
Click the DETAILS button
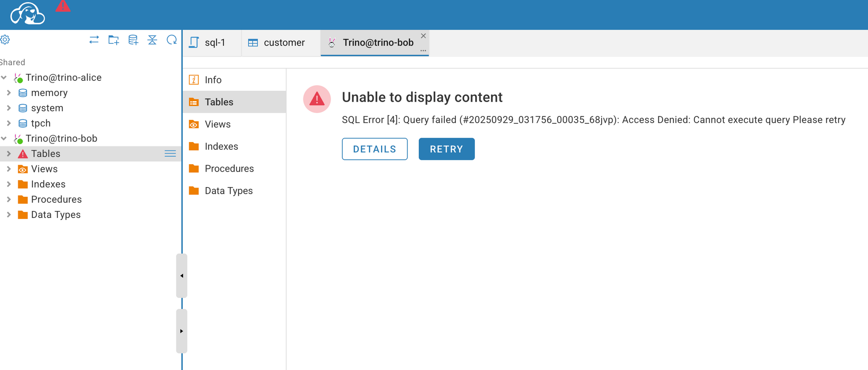375,149
